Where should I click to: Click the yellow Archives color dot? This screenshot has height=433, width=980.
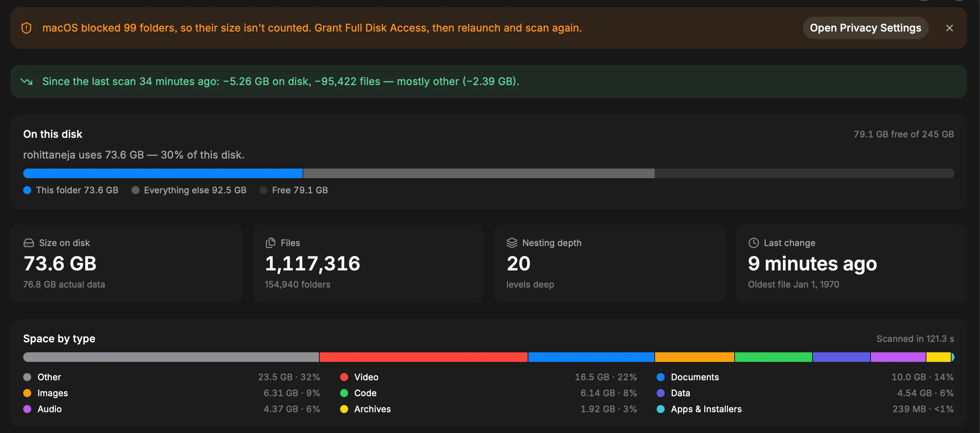tap(344, 409)
